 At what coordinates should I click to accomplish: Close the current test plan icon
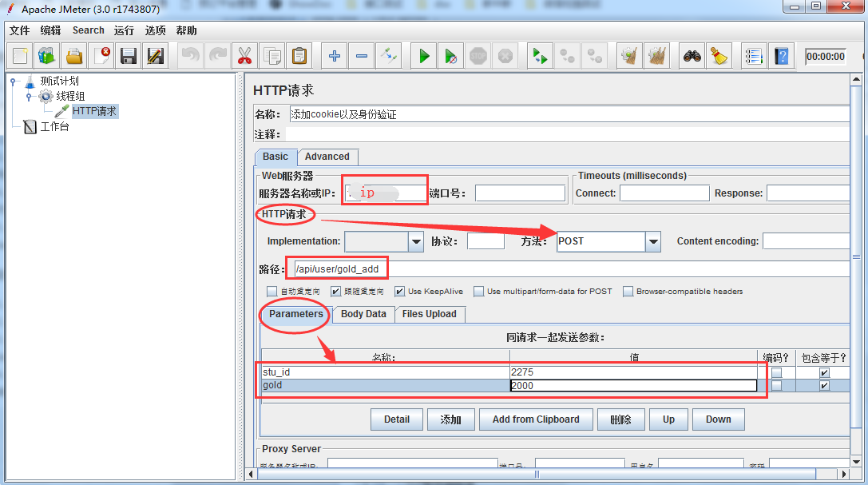point(101,56)
